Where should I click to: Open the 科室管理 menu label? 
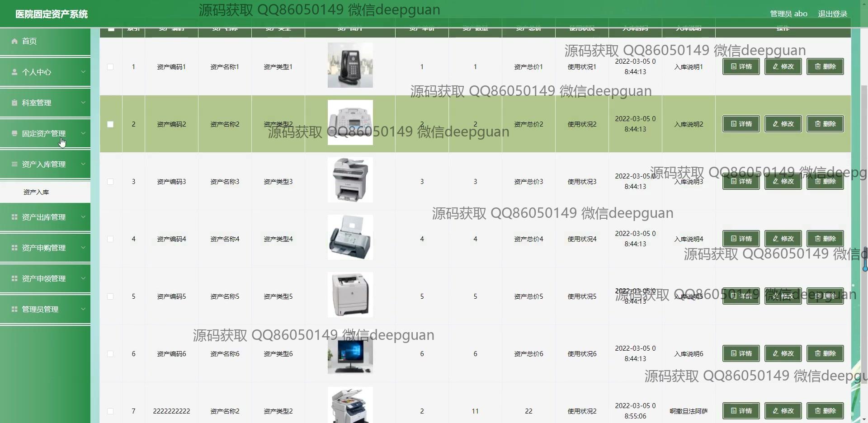click(37, 103)
